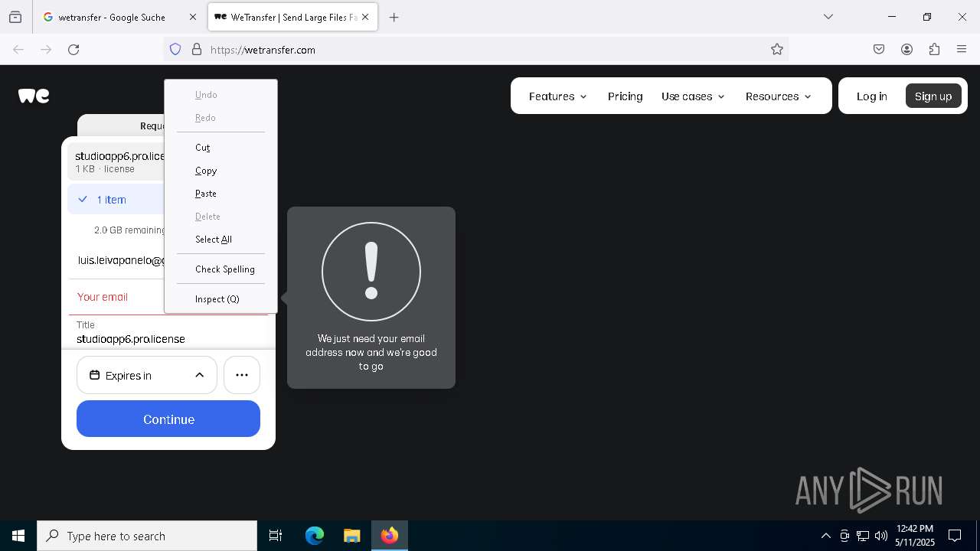Edit the Title field text
The width and height of the screenshot is (980, 551).
point(168,339)
